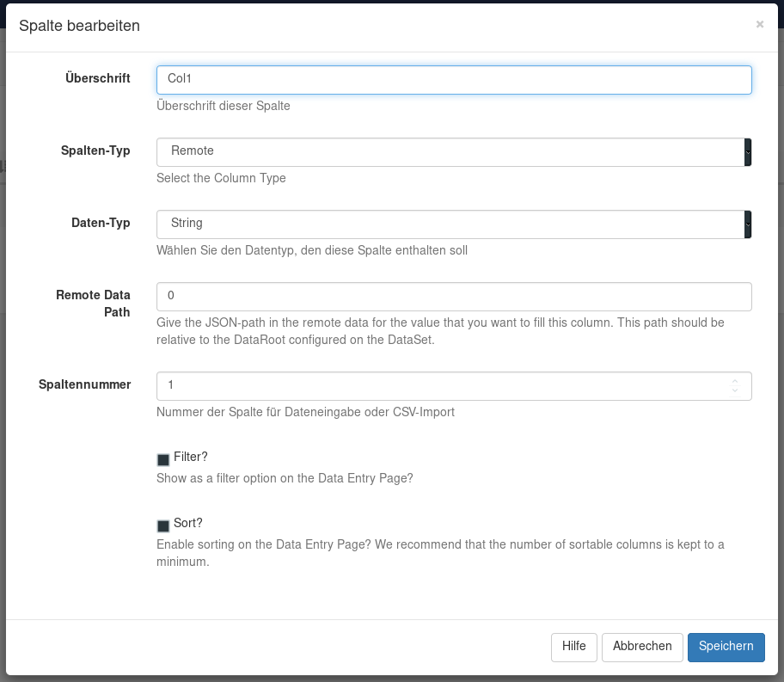The height and width of the screenshot is (682, 784).
Task: Open the Spalten-Typ dropdown showing Remote
Action: (x=454, y=152)
